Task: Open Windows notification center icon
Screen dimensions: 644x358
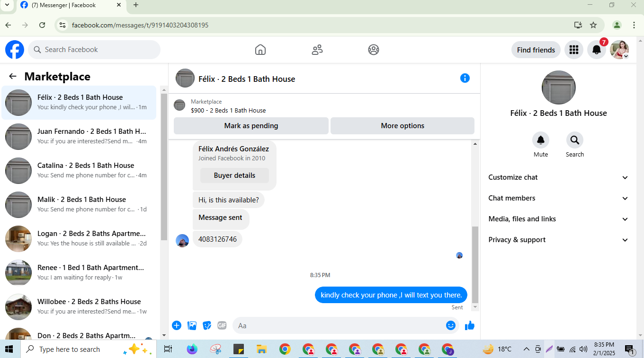Action: tap(630, 349)
